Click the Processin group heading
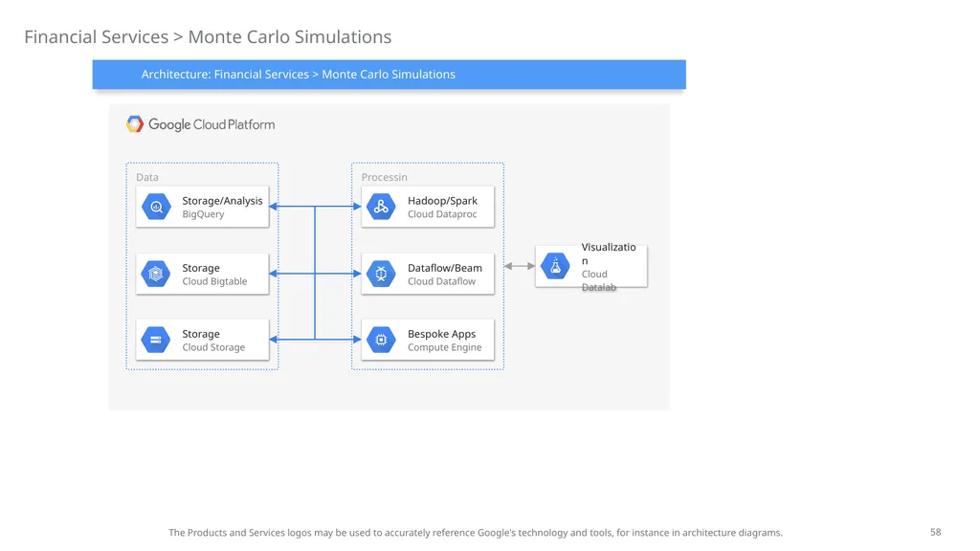The image size is (980, 551). 384,177
